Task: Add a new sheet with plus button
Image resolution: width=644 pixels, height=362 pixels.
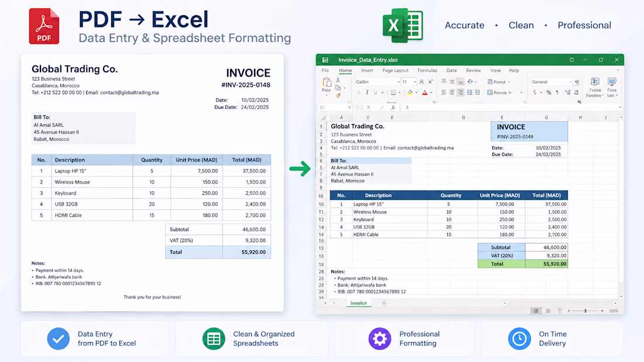Action: click(383, 303)
